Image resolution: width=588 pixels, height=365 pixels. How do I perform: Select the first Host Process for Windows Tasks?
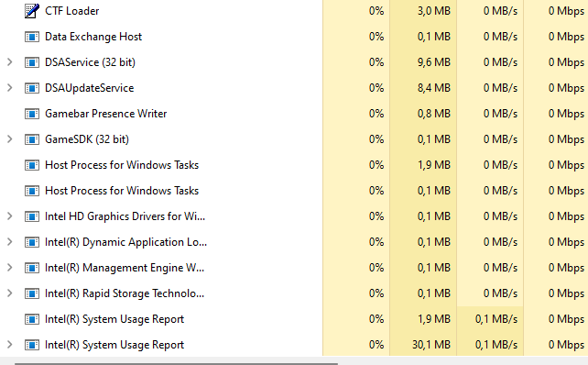(294, 165)
